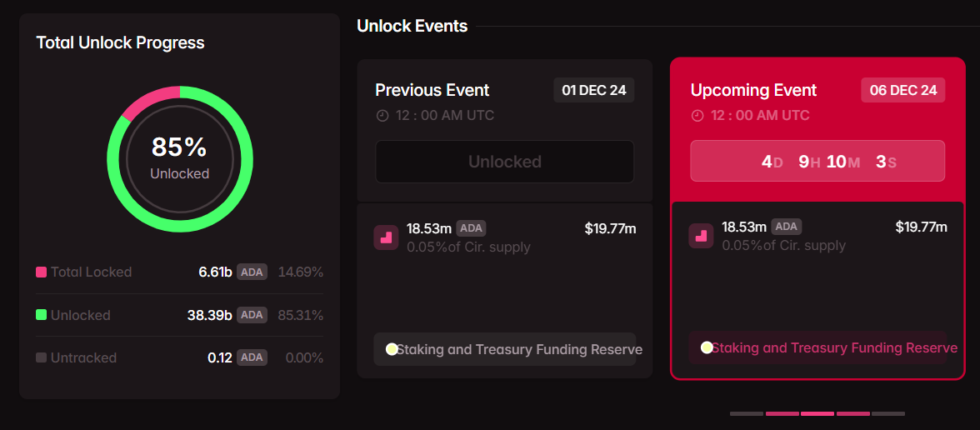Click the ADA tag next to 38.39b

click(x=252, y=314)
